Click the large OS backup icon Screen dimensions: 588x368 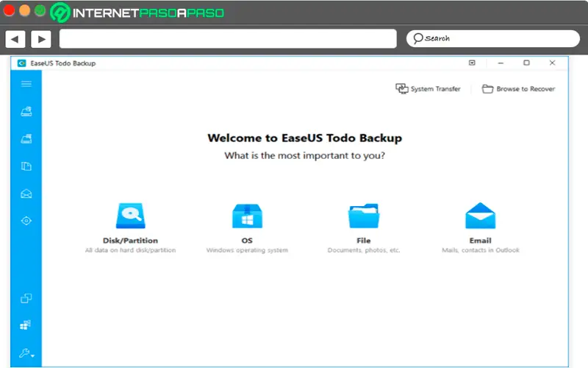coord(247,216)
